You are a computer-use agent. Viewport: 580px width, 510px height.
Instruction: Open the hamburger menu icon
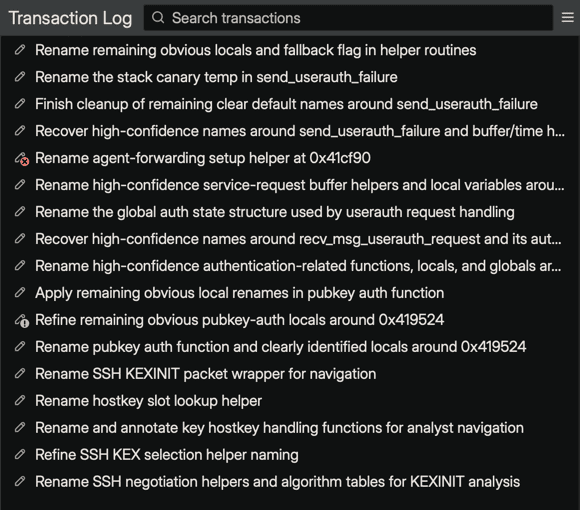click(x=567, y=17)
